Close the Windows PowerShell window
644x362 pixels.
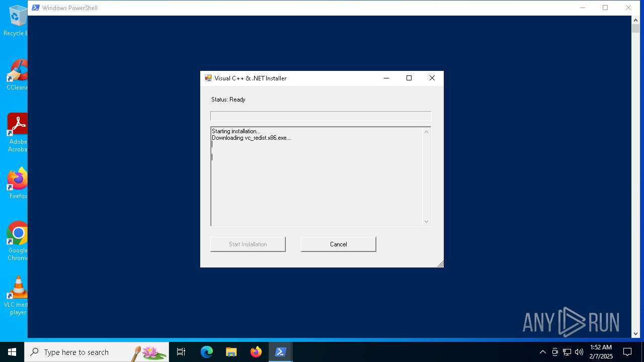(x=628, y=8)
